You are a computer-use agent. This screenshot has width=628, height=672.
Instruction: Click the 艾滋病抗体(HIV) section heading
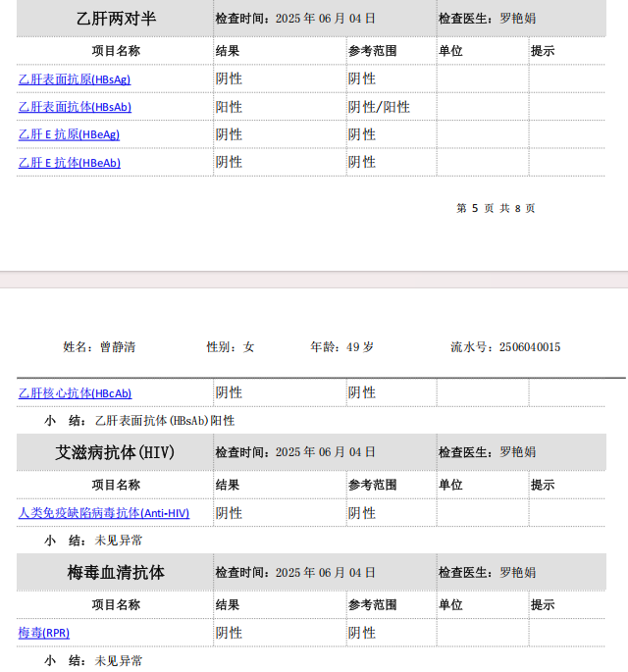(x=116, y=452)
